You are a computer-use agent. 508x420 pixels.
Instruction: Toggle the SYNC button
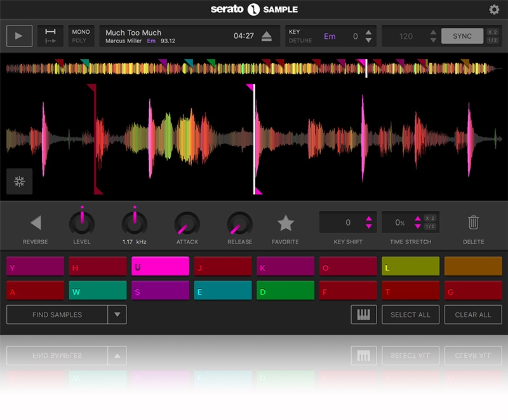click(462, 36)
